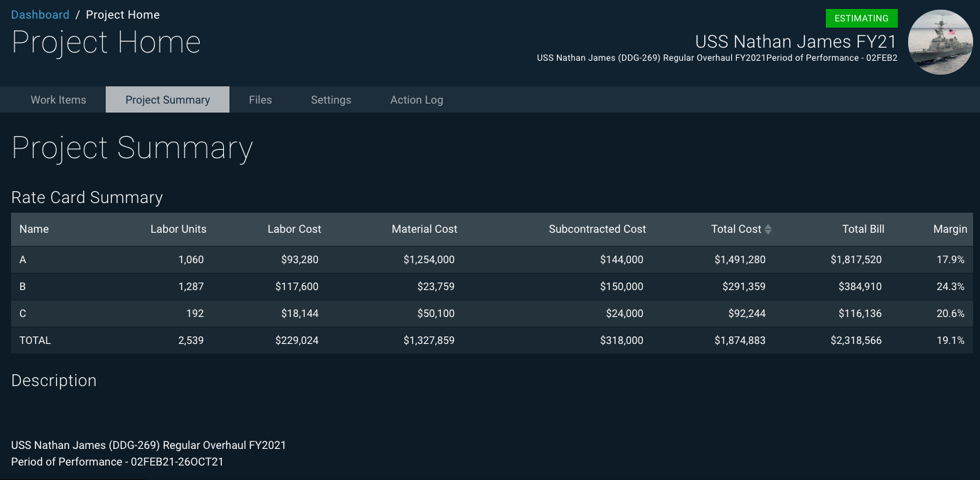
Task: Open the Dashboard breadcrumb link
Action: point(40,15)
